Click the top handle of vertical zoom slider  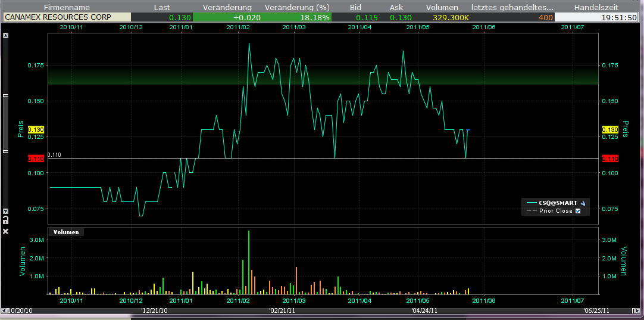pos(6,94)
